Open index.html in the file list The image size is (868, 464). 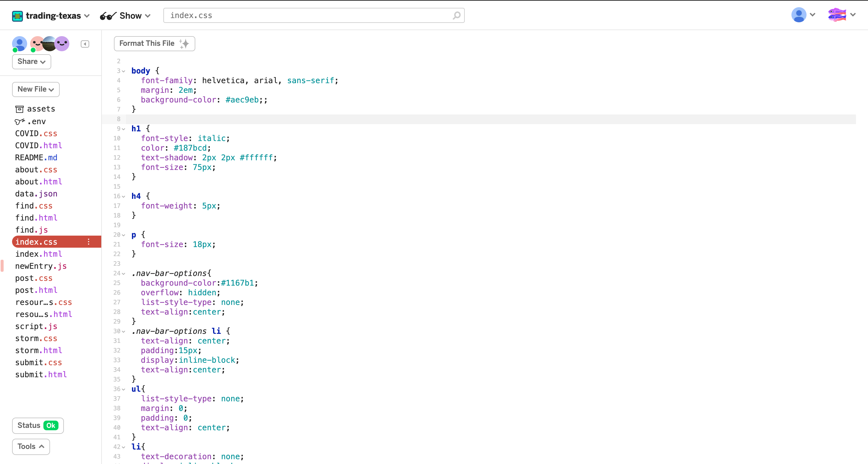pyautogui.click(x=38, y=254)
